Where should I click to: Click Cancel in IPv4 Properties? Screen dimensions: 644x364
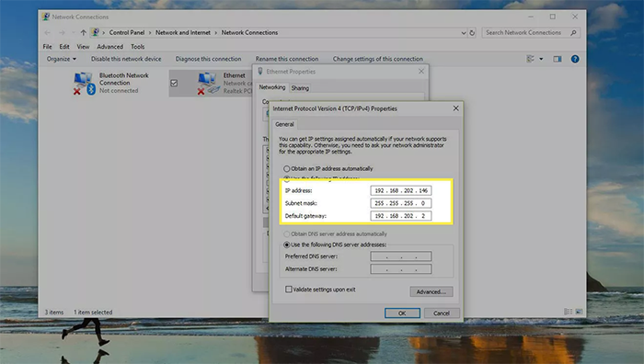pyautogui.click(x=442, y=313)
